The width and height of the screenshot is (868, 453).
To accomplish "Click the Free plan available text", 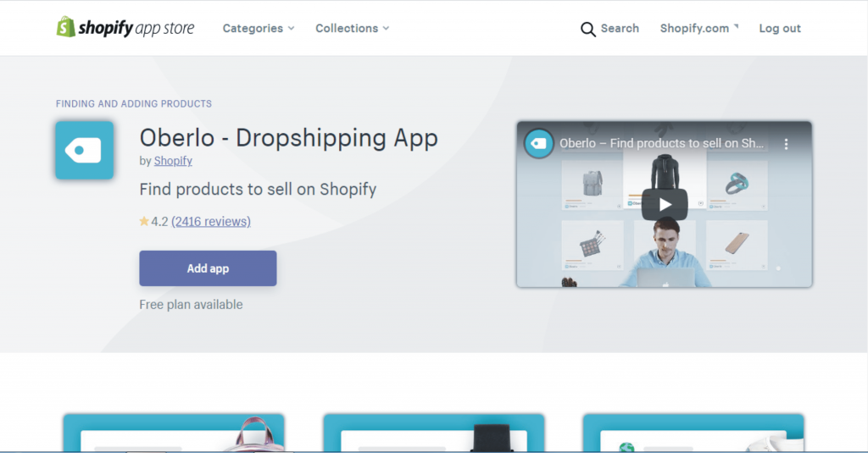I will click(191, 305).
